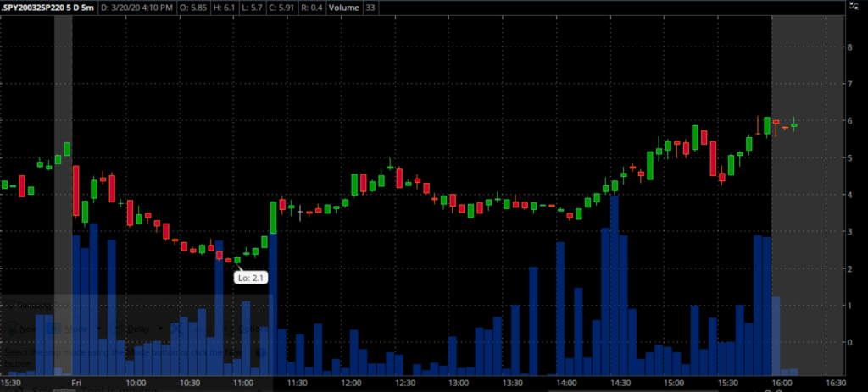This screenshot has width=868, height=392.
Task: Click the 10:30 time axis label
Action: point(189,383)
